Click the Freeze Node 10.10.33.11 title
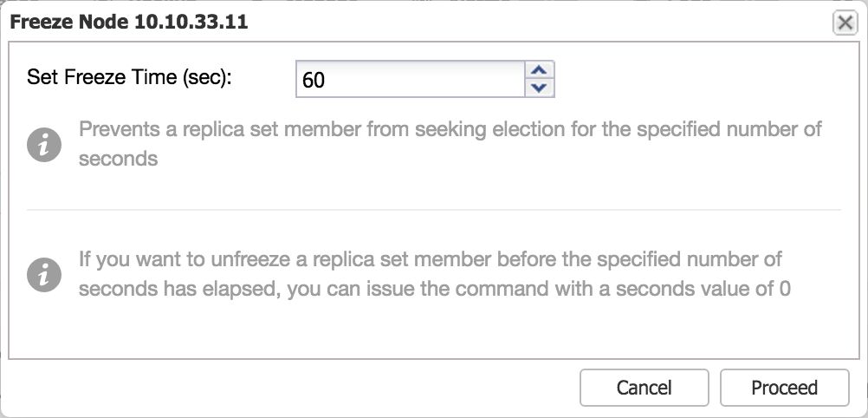Image resolution: width=868 pixels, height=418 pixels. click(129, 23)
